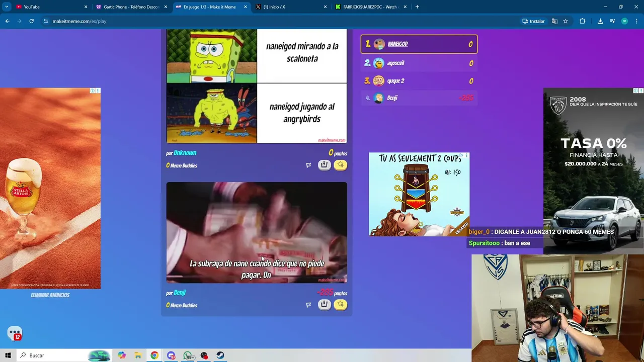The width and height of the screenshot is (644, 362).
Task: Switch to the Gartic Phone tab
Action: [x=131, y=7]
